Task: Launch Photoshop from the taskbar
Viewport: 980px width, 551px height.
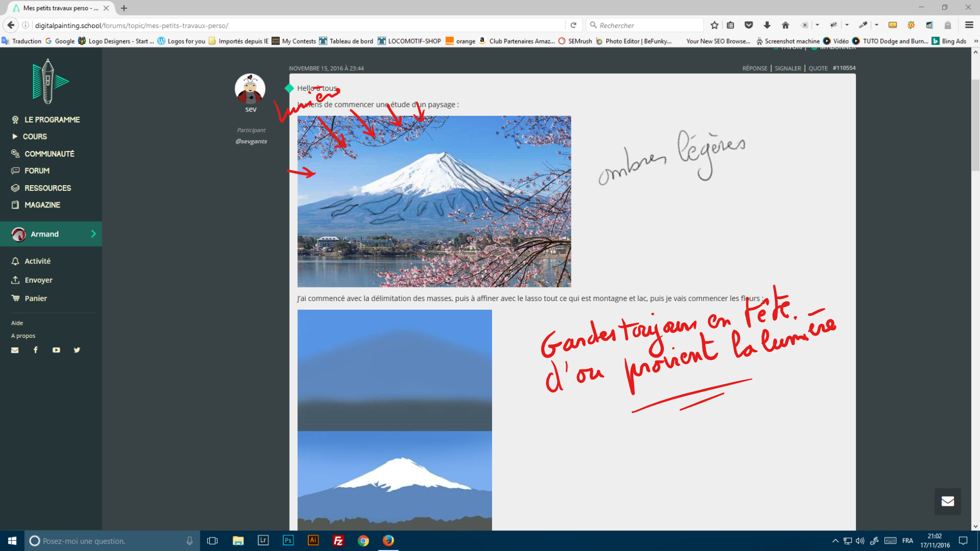Action: [x=288, y=541]
